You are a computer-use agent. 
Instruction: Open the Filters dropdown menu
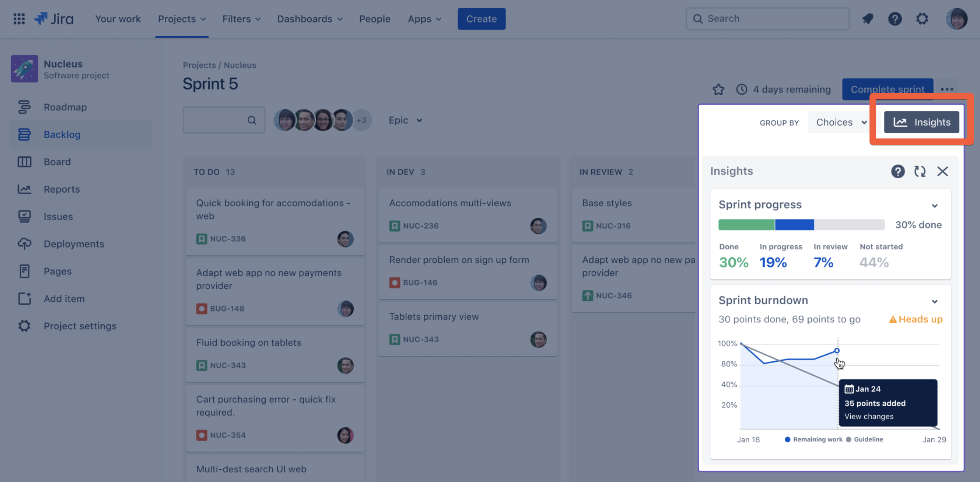pos(241,19)
